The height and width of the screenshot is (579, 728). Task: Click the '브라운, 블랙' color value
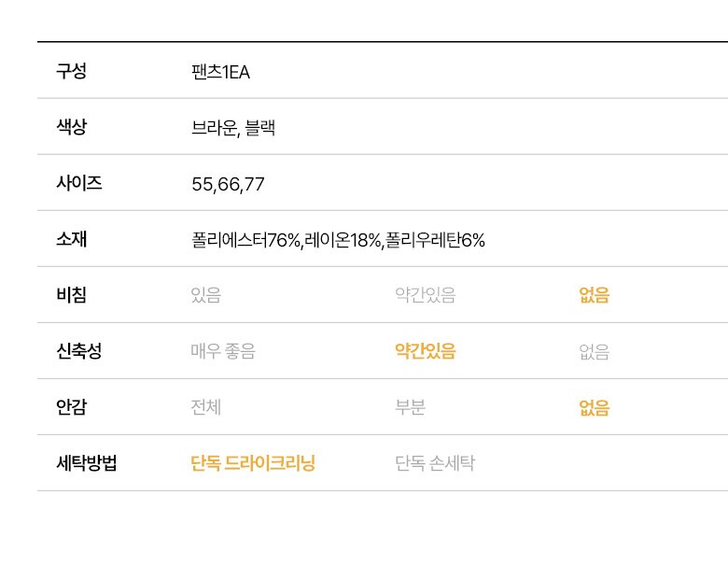[x=233, y=128]
